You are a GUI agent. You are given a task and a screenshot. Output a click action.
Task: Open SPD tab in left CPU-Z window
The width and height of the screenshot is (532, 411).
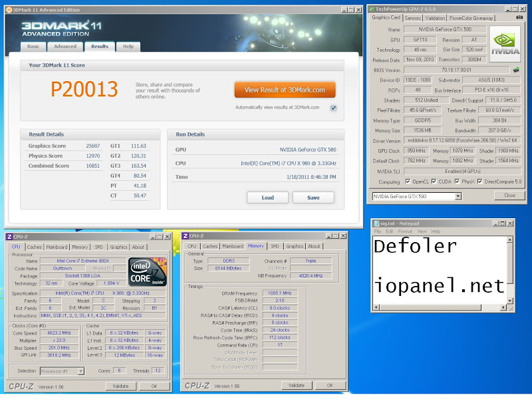point(98,247)
